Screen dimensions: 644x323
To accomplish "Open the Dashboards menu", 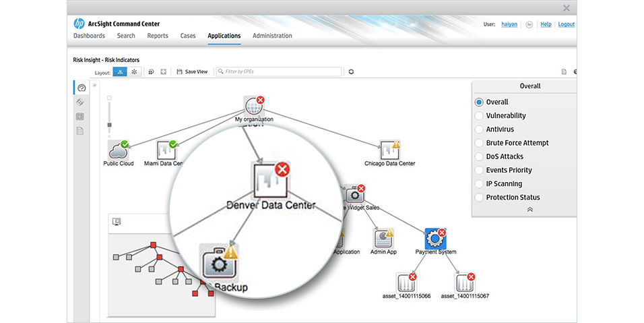I will 89,36.
